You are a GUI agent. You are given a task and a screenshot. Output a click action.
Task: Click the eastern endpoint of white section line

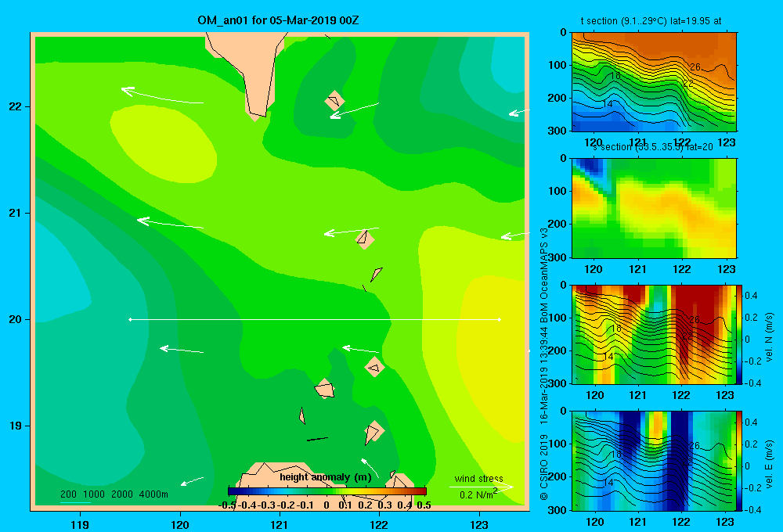pyautogui.click(x=500, y=319)
